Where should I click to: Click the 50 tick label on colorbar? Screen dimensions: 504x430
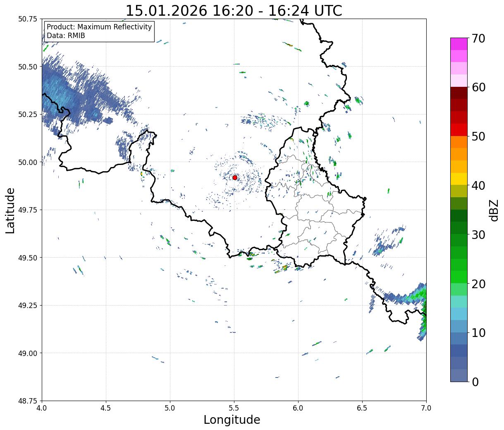pos(478,136)
